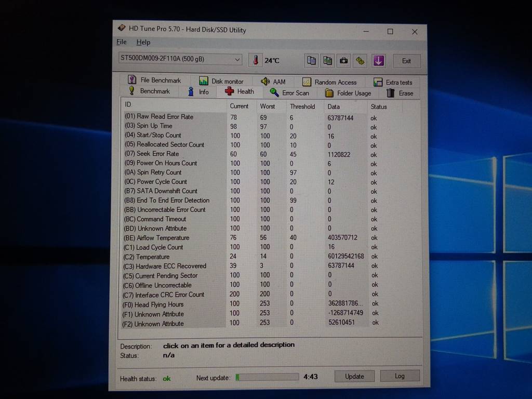The image size is (532, 399).
Task: Click the copy screenshot to clipboard icon
Action: [x=327, y=60]
